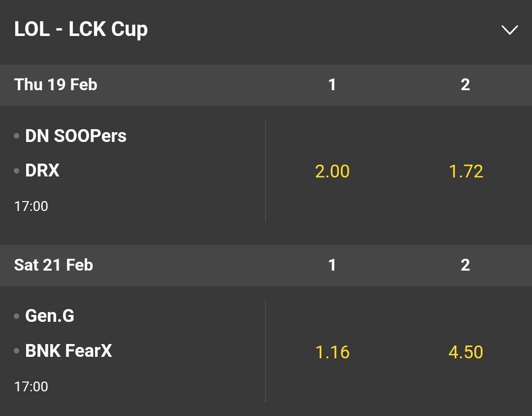The height and width of the screenshot is (416, 532).
Task: Click the dot indicator beside DN SOOPers
Action: (x=17, y=136)
